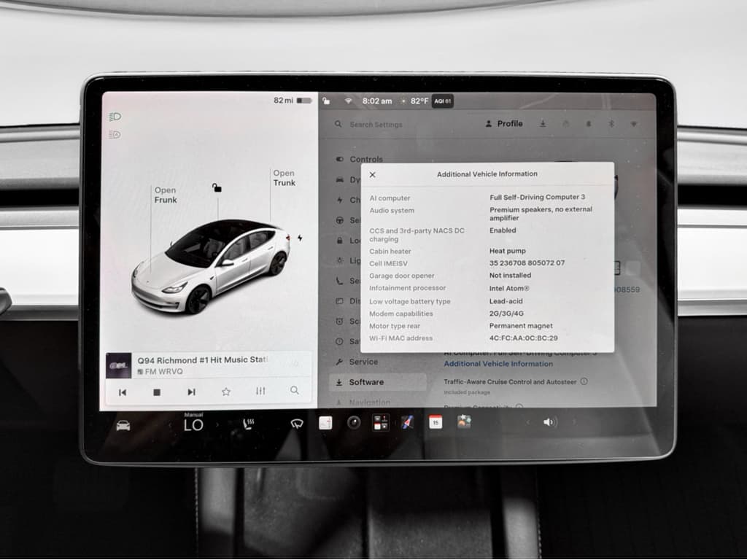The width and height of the screenshot is (747, 560).
Task: Tap Open Frunk
Action: tap(166, 195)
